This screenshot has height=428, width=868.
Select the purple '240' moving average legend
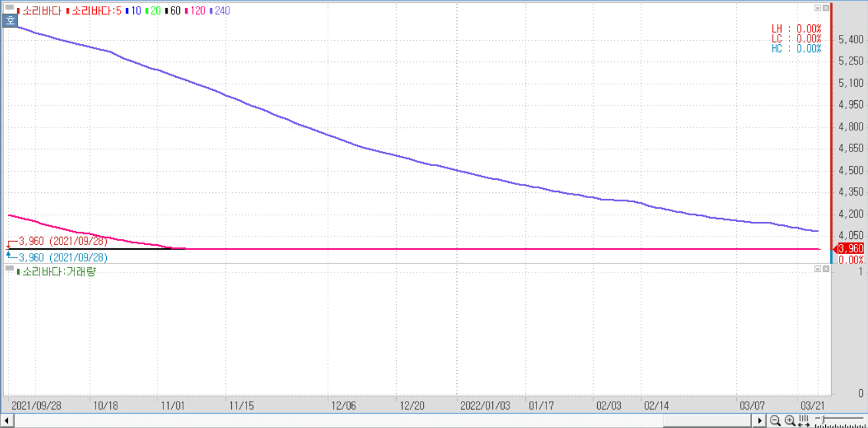click(219, 11)
